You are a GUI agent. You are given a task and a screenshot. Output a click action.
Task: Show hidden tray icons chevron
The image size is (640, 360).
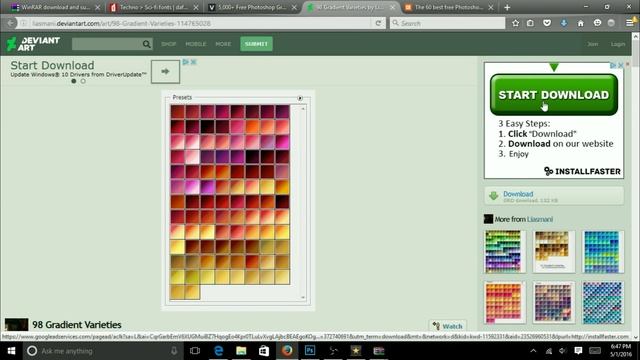[x=533, y=351]
